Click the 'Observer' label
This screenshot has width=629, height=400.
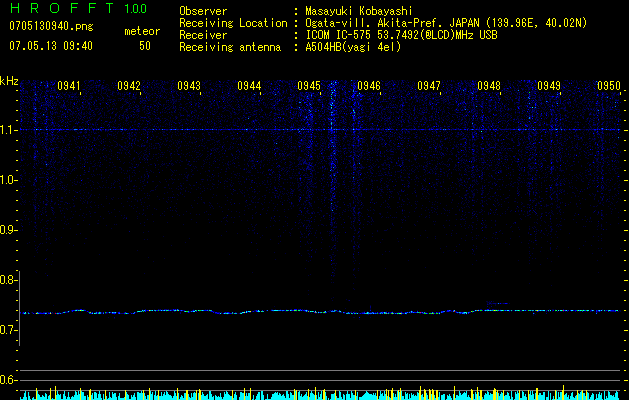click(x=203, y=11)
